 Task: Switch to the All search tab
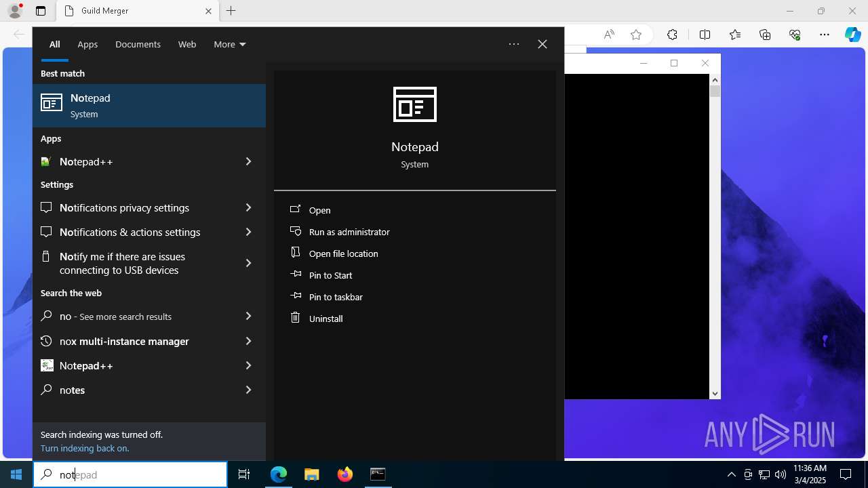pyautogui.click(x=54, y=44)
